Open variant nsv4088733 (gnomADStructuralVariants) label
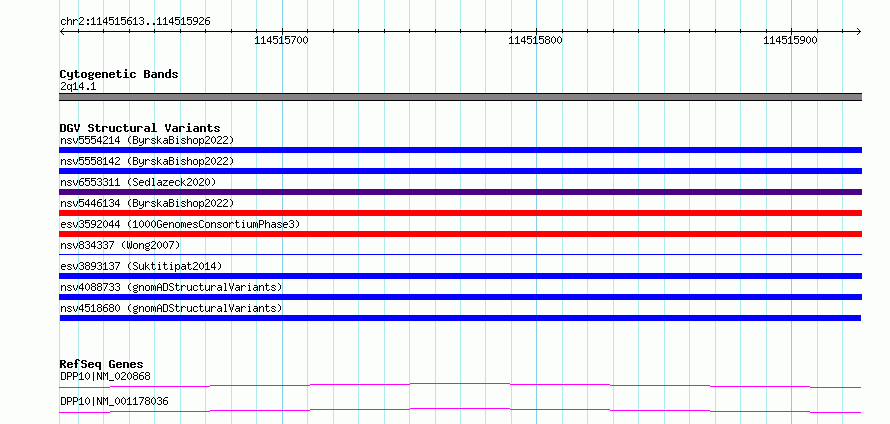This screenshot has height=424, width=890. tap(171, 287)
